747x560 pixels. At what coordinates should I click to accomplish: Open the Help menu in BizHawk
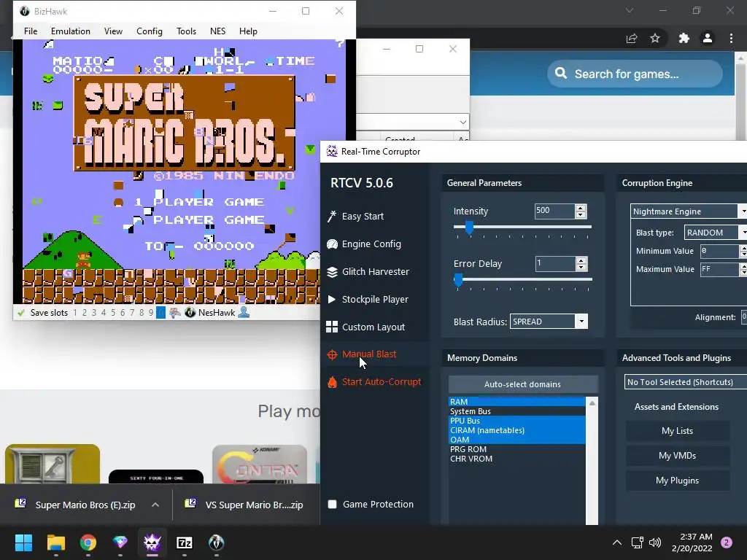click(248, 31)
